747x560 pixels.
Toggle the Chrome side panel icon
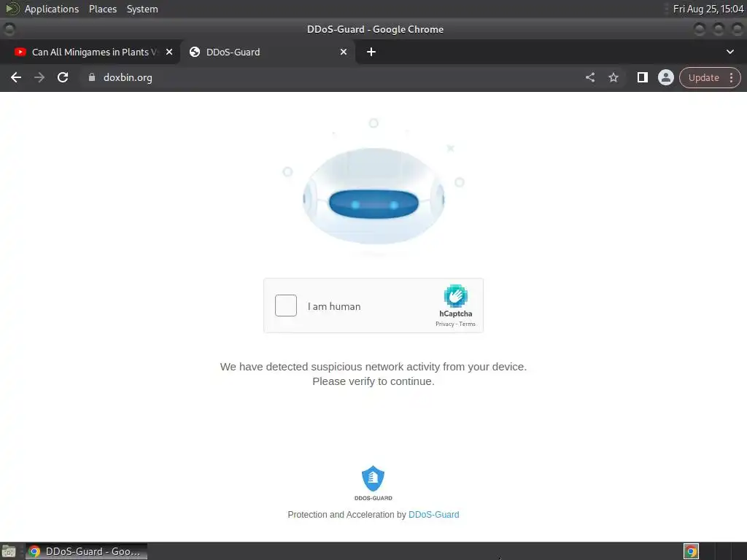pos(642,77)
